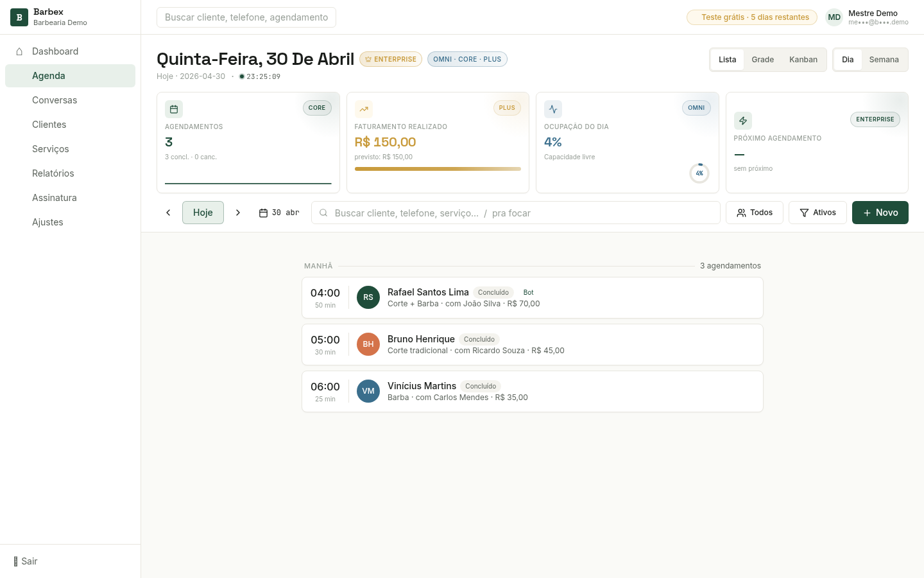Click the VM avatar of Vinícius Martins
Image resolution: width=924 pixels, height=578 pixels.
[x=368, y=391]
